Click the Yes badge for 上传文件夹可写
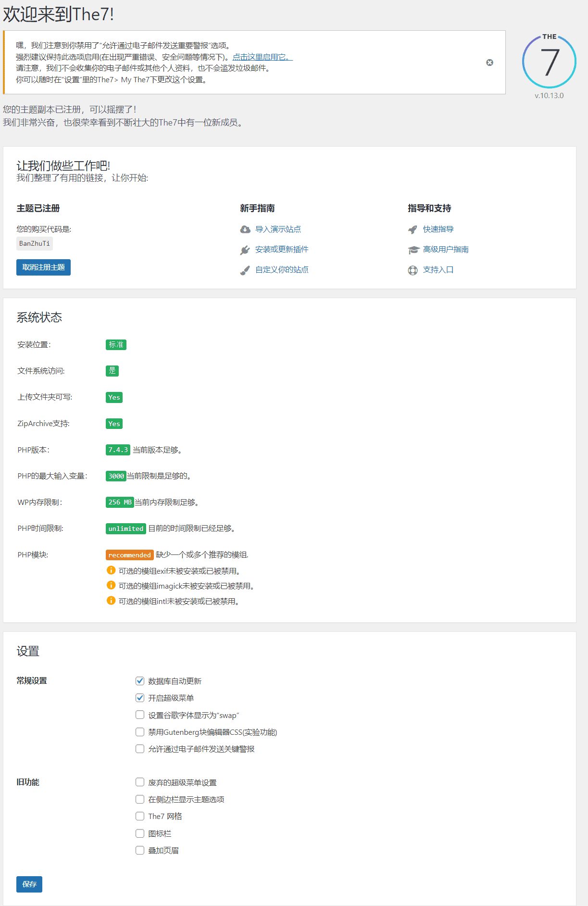Image resolution: width=588 pixels, height=906 pixels. (x=114, y=397)
